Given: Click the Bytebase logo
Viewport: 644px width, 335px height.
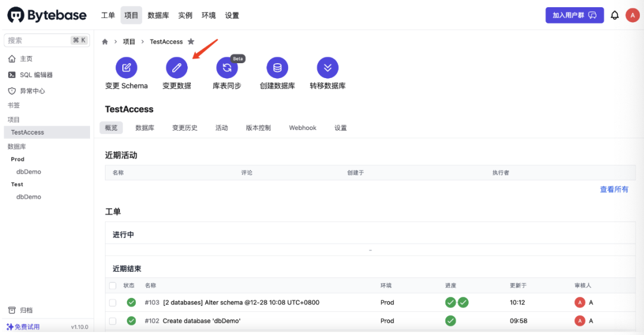Looking at the screenshot, I should click(47, 15).
